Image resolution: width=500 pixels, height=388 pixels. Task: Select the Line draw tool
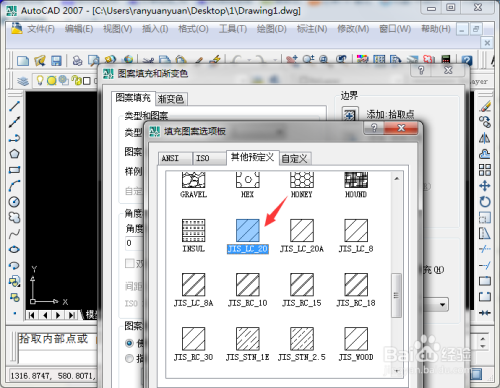coord(14,106)
